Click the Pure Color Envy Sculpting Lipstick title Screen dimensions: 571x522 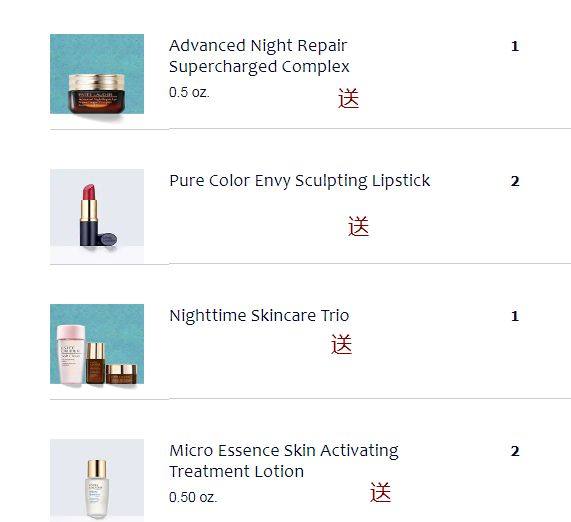tap(300, 181)
